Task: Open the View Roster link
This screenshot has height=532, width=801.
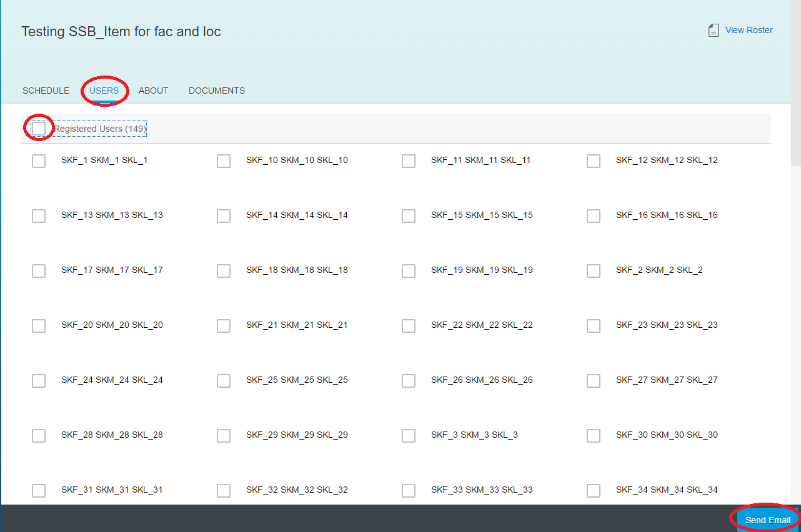Action: tap(749, 30)
